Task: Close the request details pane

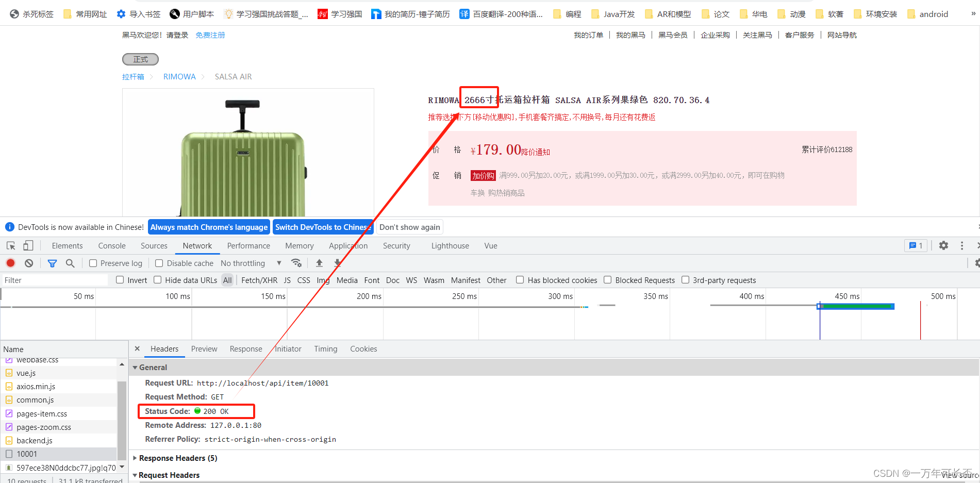Action: (137, 348)
